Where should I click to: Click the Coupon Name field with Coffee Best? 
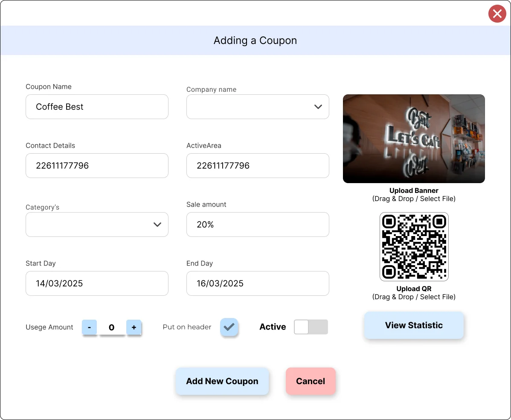(x=97, y=107)
